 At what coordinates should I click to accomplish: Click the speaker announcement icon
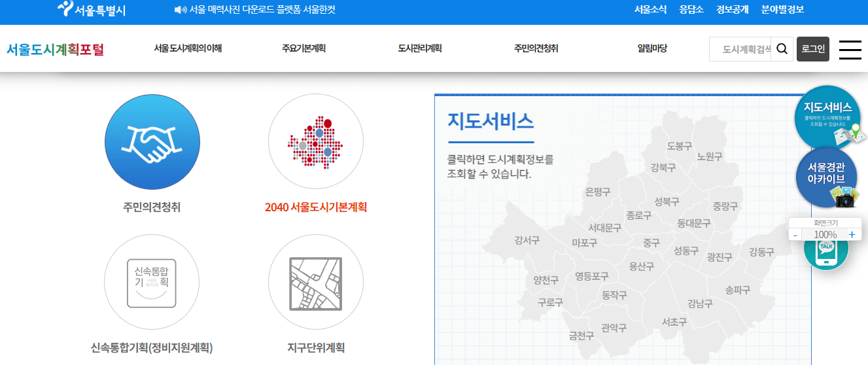point(180,10)
